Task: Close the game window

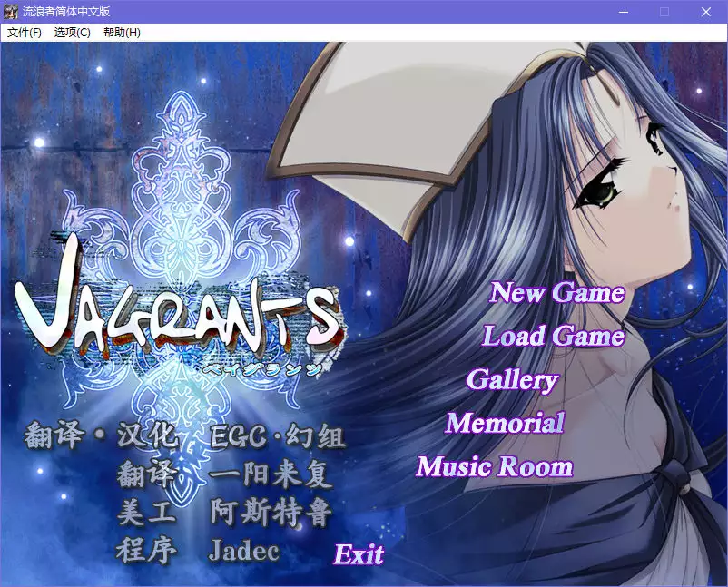Action: pyautogui.click(x=705, y=11)
